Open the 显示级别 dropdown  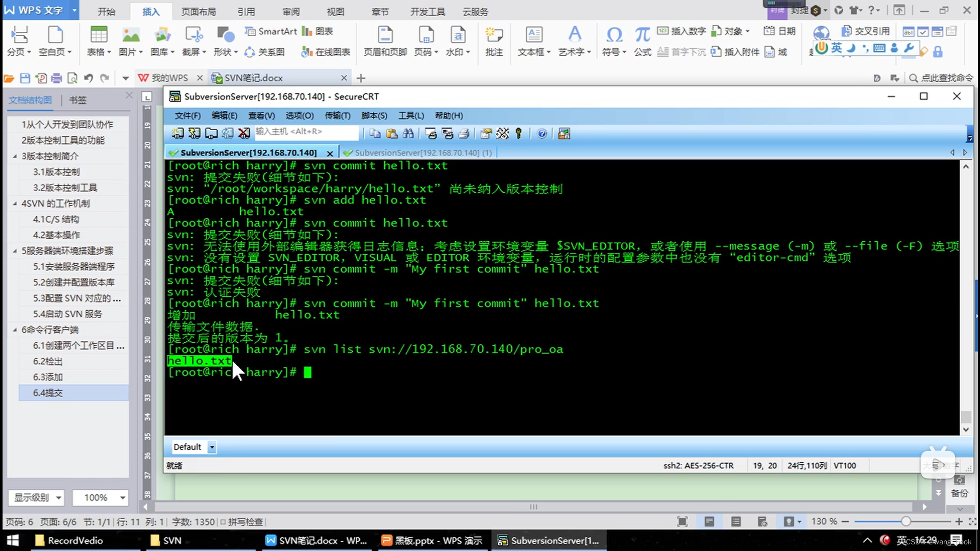[58, 497]
